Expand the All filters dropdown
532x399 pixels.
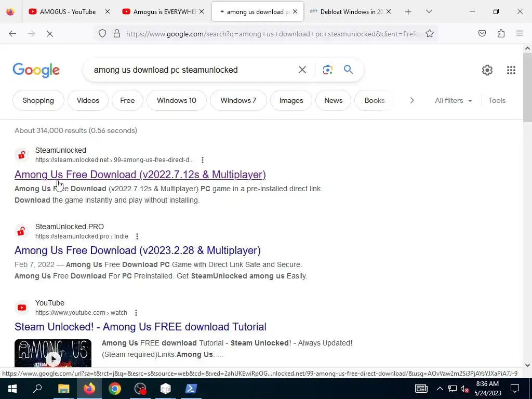[454, 100]
